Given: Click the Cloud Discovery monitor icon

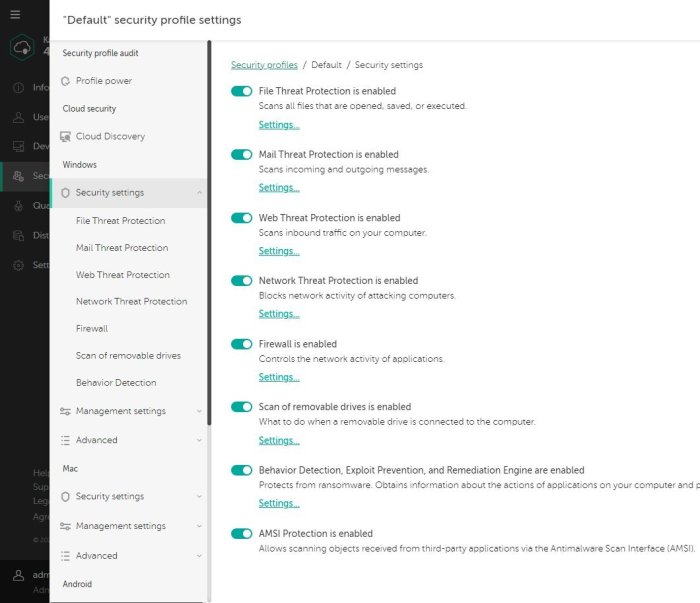Looking at the screenshot, I should coord(66,137).
